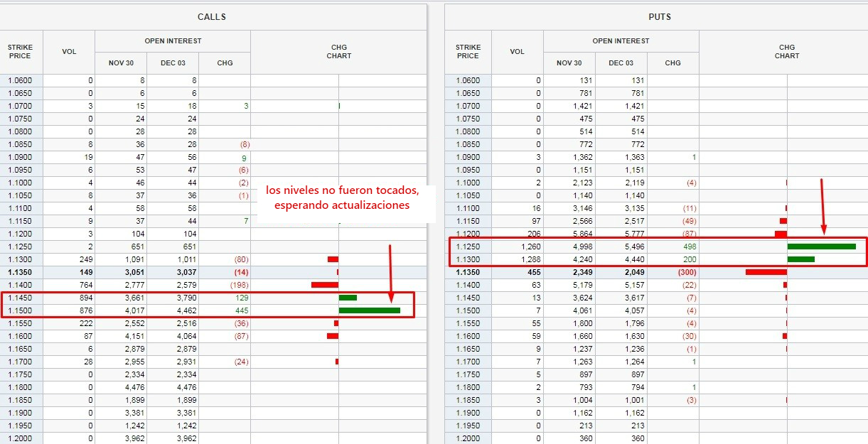
Task: Select the CHG CHART header in Puts table
Action: tap(786, 52)
